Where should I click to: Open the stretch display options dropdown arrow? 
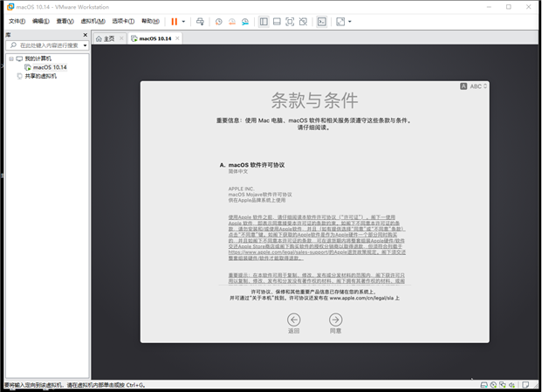click(x=350, y=22)
